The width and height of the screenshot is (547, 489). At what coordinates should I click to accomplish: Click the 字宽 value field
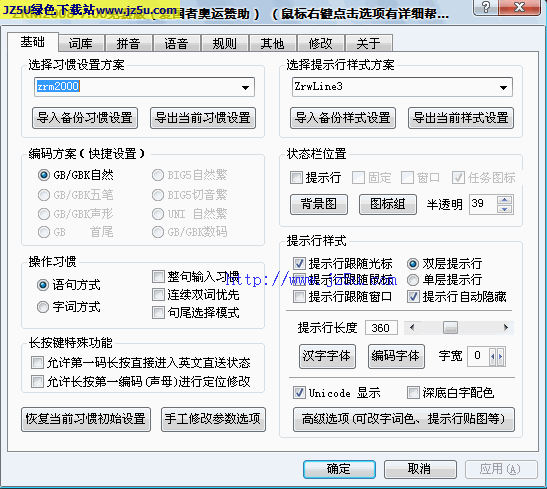tap(478, 356)
